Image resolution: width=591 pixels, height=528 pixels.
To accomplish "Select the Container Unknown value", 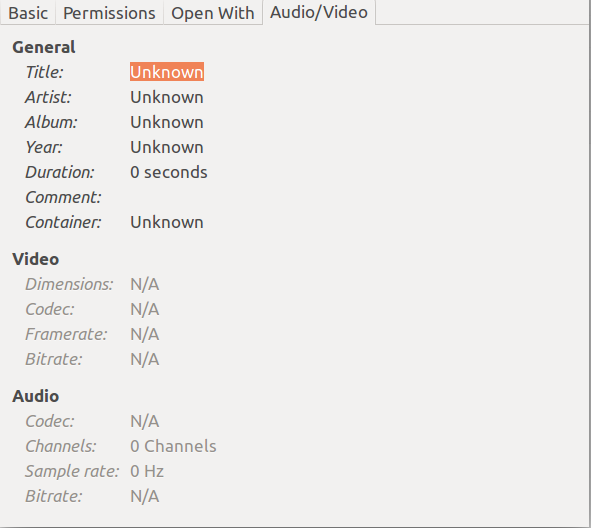I will pyautogui.click(x=167, y=222).
